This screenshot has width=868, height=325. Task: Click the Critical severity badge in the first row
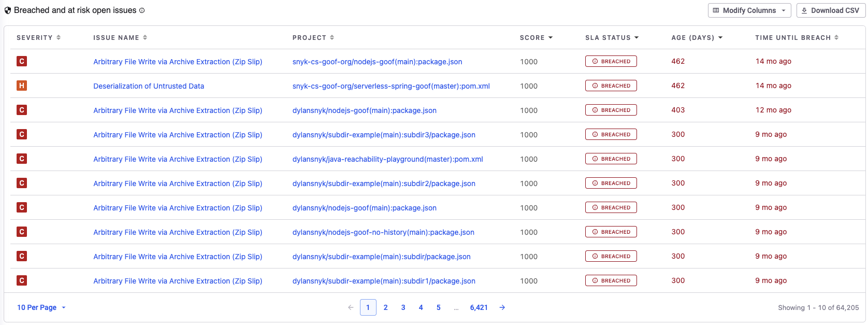point(22,61)
